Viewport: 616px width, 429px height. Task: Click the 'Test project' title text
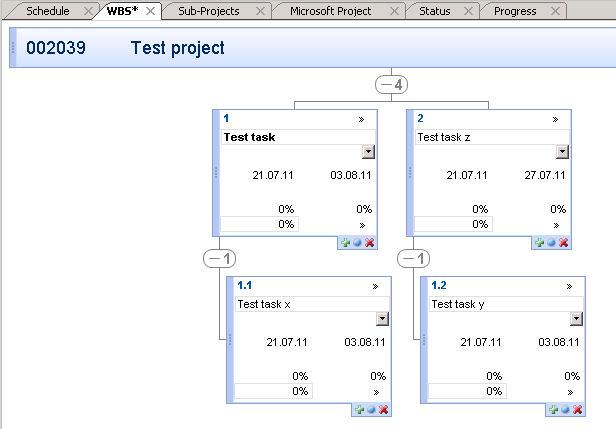coord(178,48)
